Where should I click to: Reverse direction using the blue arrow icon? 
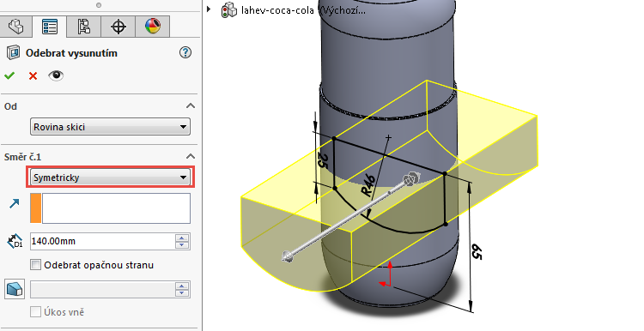click(x=15, y=203)
